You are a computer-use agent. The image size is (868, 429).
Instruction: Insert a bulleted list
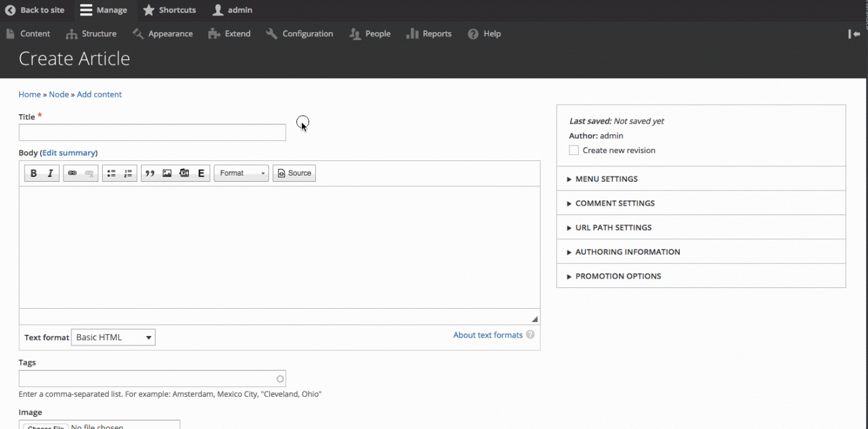point(112,173)
